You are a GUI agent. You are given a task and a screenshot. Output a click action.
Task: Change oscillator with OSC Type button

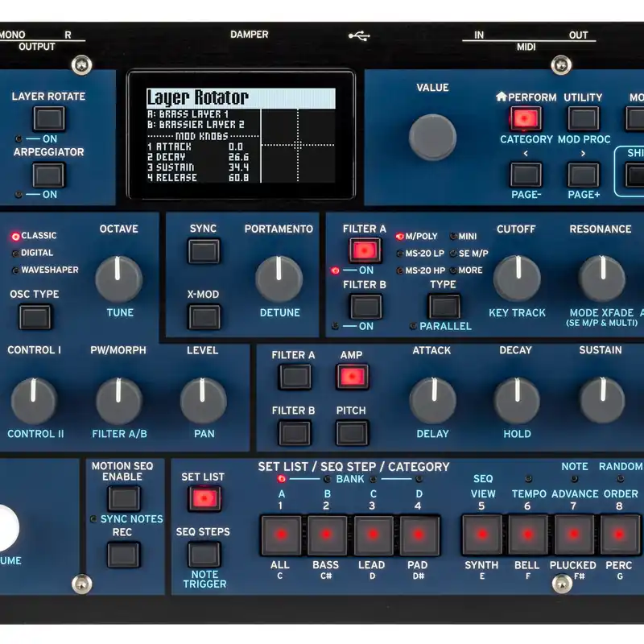[35, 316]
